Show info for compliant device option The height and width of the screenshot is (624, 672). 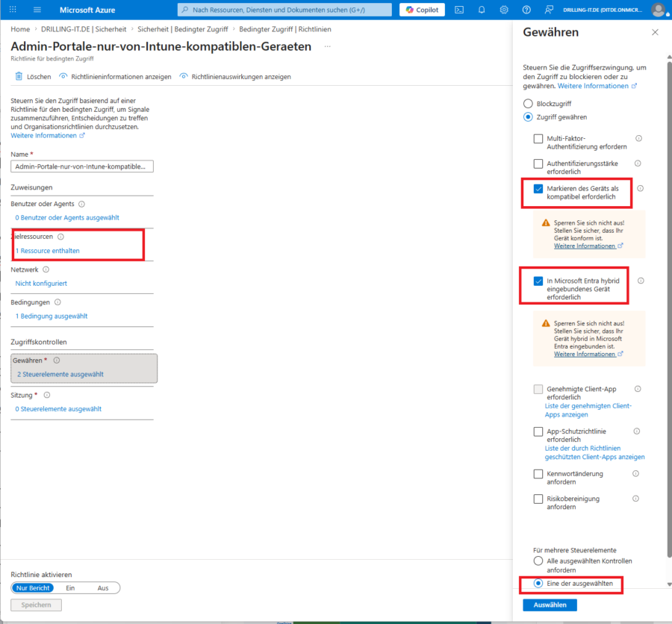(x=641, y=188)
